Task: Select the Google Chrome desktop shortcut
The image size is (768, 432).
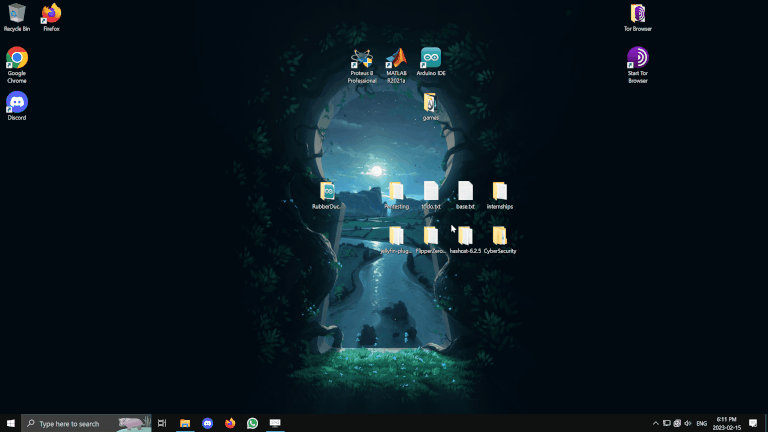Action: click(17, 65)
